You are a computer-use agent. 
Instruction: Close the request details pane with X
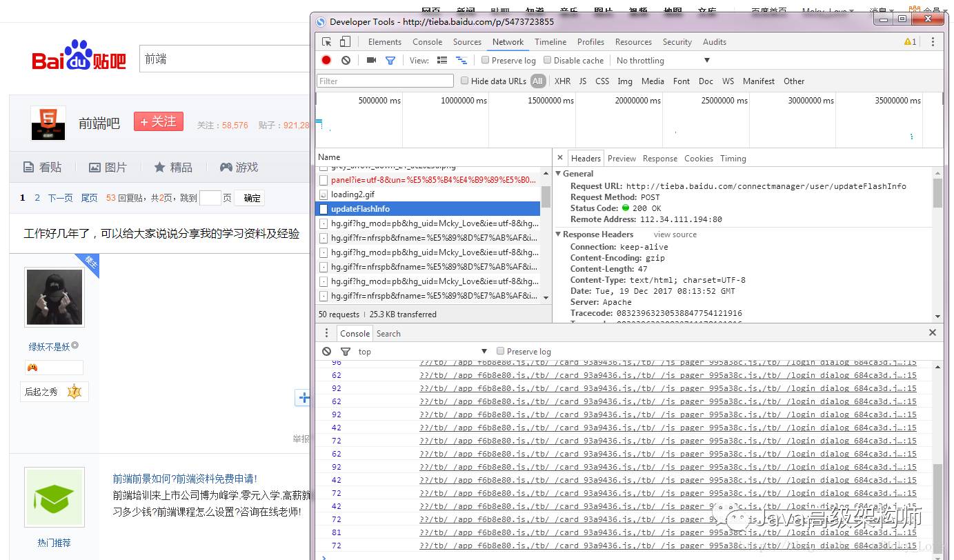(559, 158)
